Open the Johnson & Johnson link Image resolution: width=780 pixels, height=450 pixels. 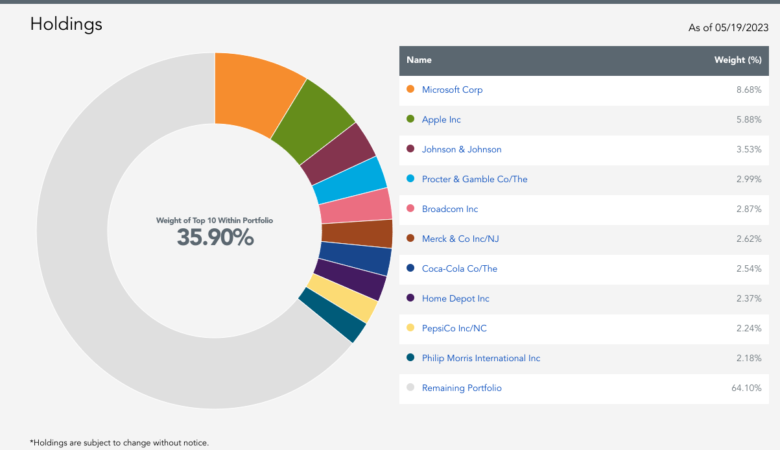point(461,150)
